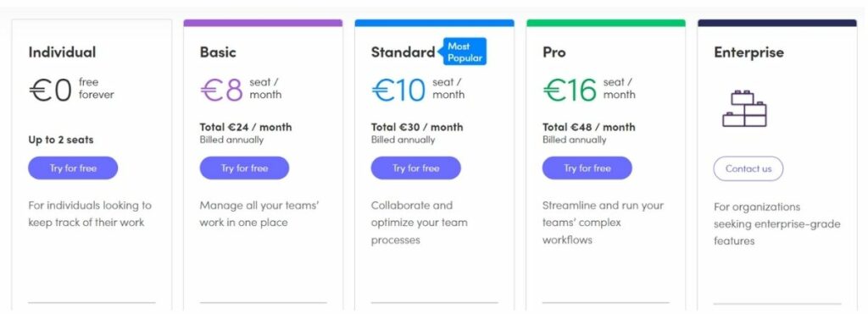The image size is (868, 314).
Task: Click Up to 2 seats label
Action: [61, 140]
